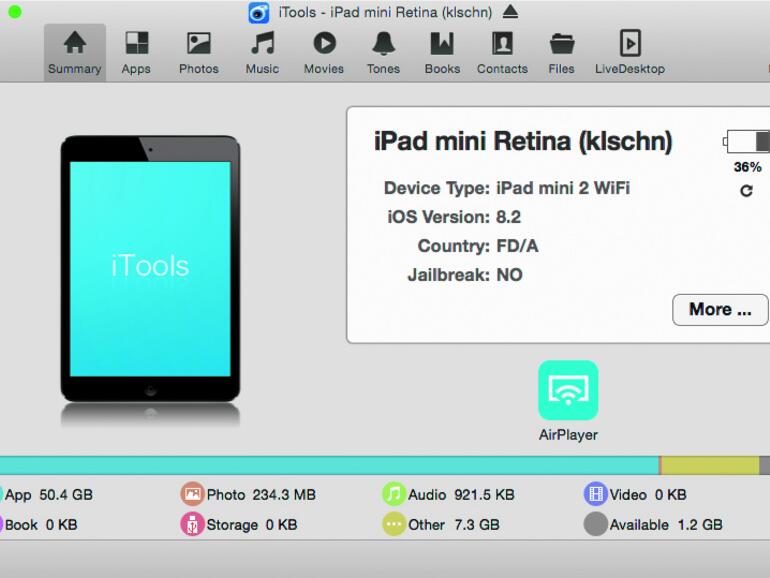Go to the Music section

(262, 53)
